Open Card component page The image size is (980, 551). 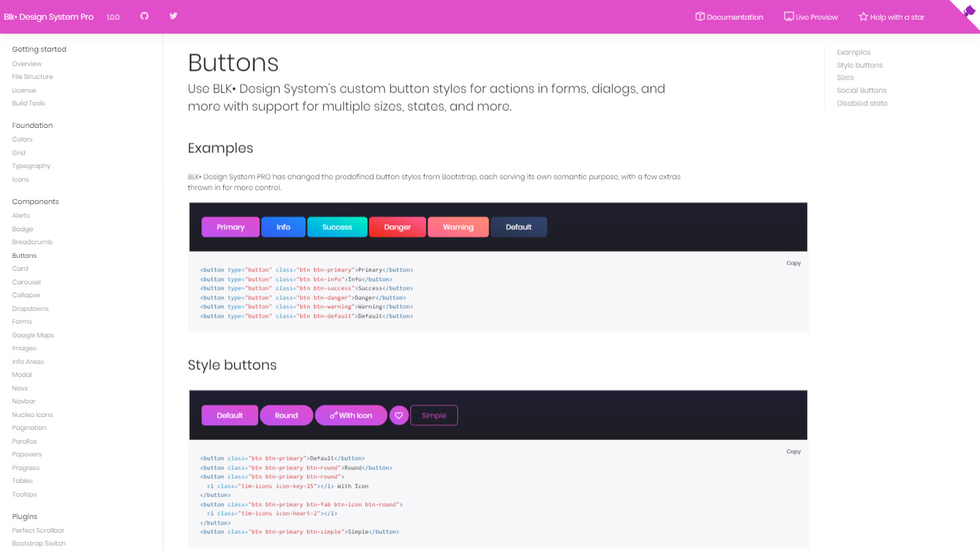point(20,269)
